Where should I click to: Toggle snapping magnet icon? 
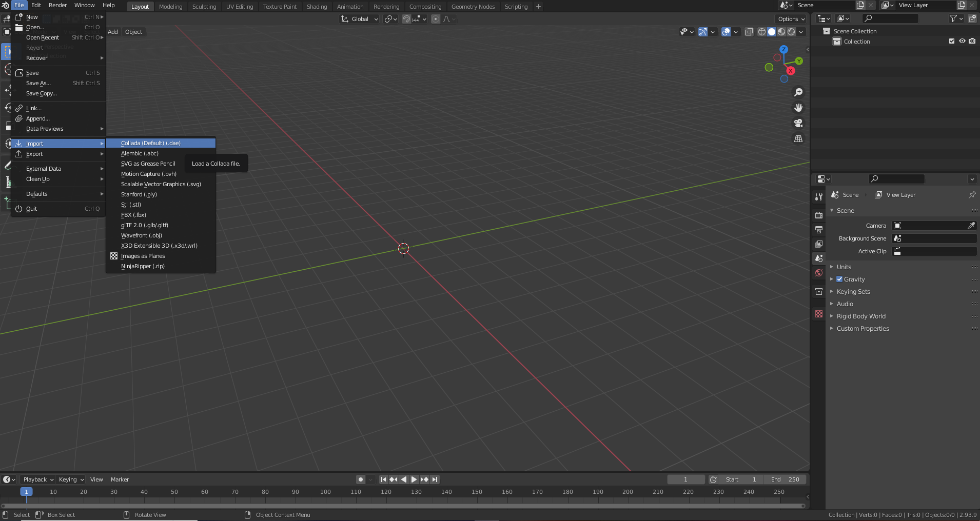(x=406, y=19)
